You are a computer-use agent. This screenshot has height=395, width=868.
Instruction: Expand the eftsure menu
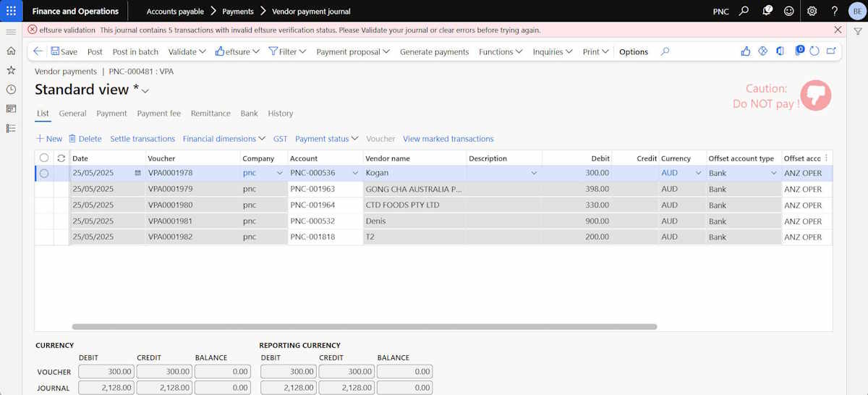[237, 52]
